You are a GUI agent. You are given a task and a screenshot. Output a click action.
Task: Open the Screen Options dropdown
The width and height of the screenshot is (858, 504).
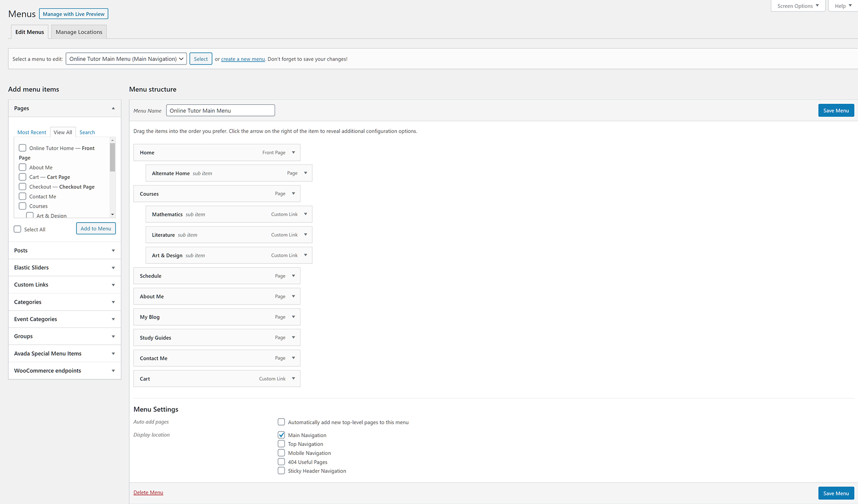(x=798, y=6)
